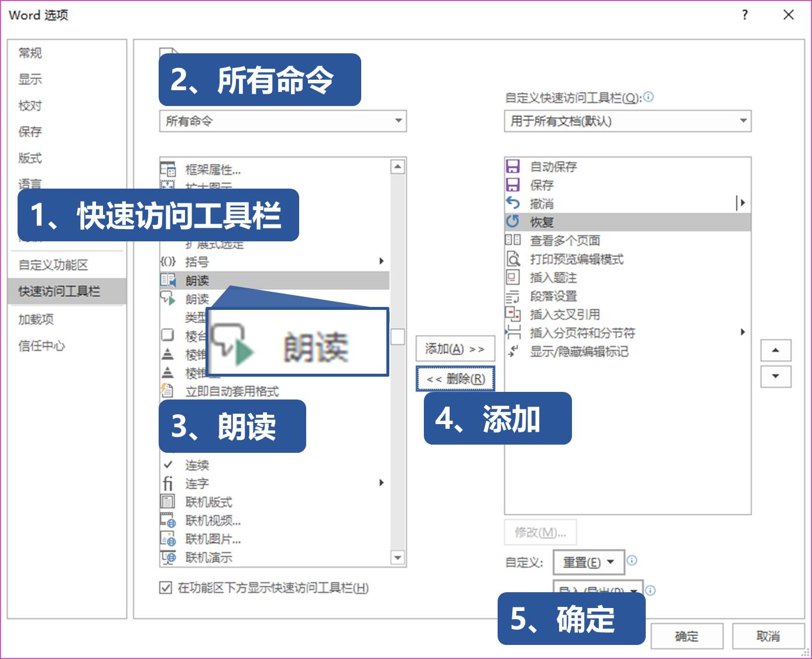Select the 括号 brackets command icon
812x659 pixels.
coord(169,262)
